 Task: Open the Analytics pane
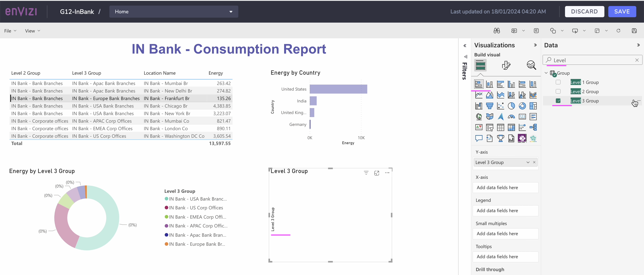[531, 65]
